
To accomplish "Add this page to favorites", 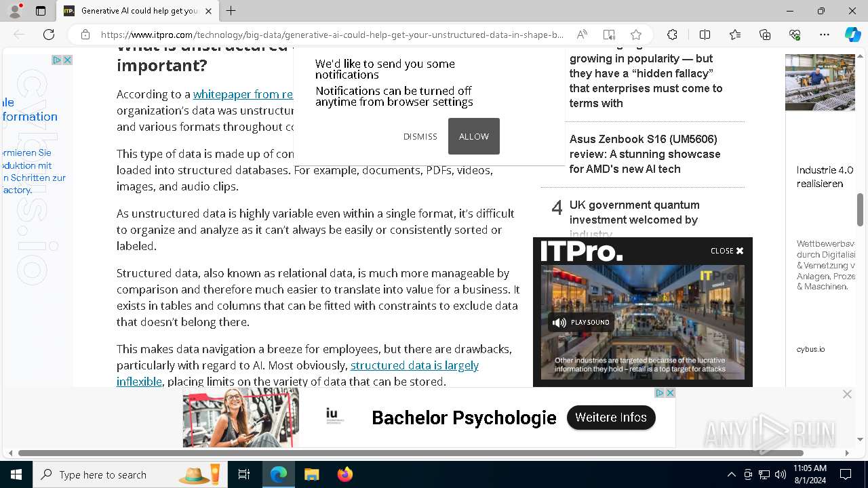I will 635,35.
